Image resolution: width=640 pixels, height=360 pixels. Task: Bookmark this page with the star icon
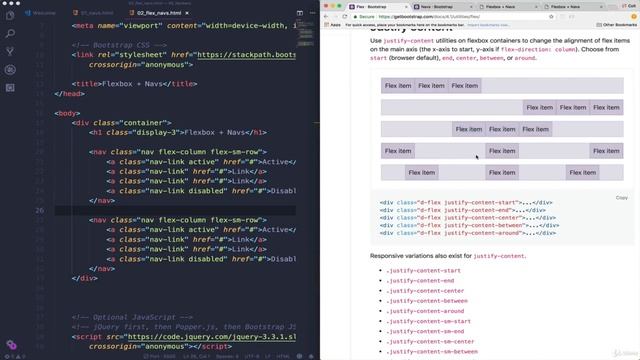551,17
